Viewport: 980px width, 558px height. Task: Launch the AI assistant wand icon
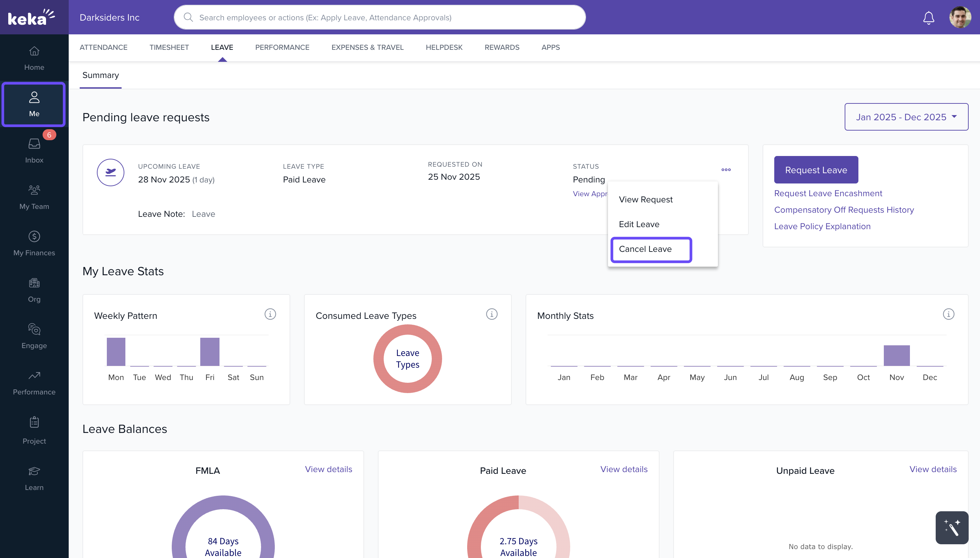tap(951, 527)
